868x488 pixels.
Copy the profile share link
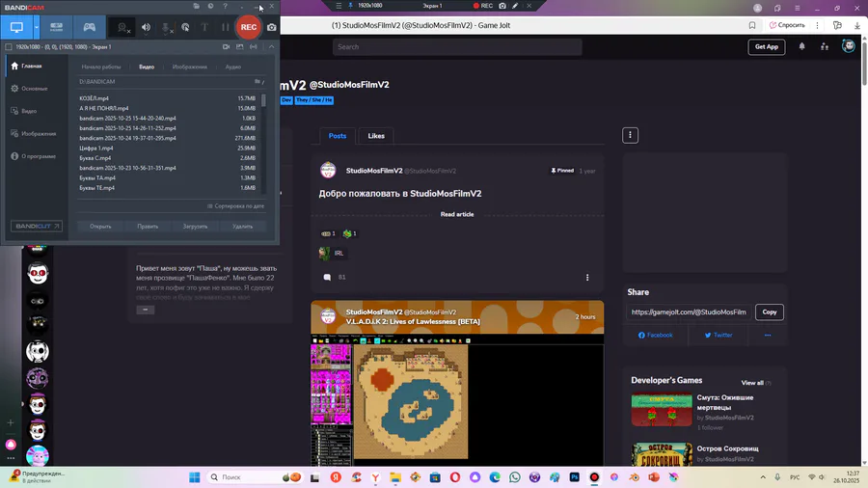click(x=769, y=312)
